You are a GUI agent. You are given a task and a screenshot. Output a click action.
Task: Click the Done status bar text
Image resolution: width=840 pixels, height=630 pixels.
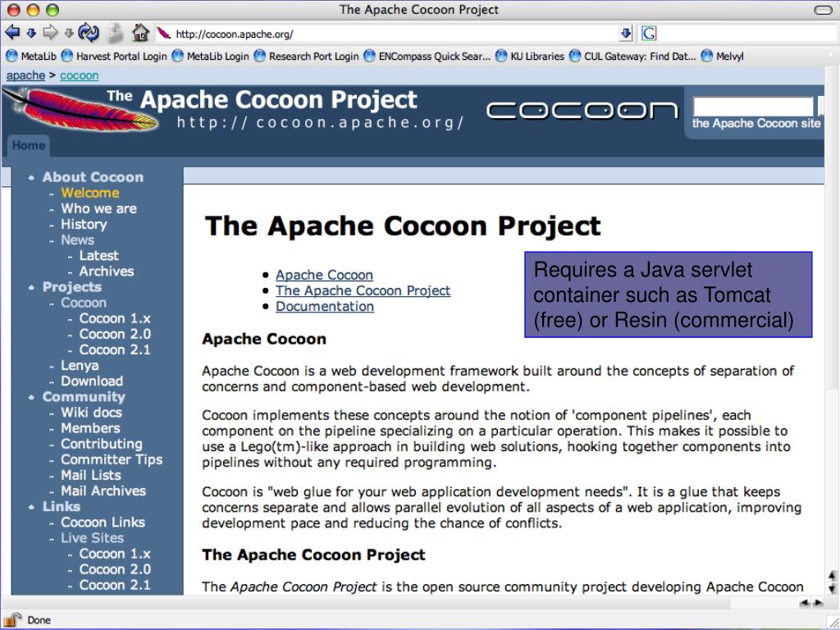pos(39,620)
